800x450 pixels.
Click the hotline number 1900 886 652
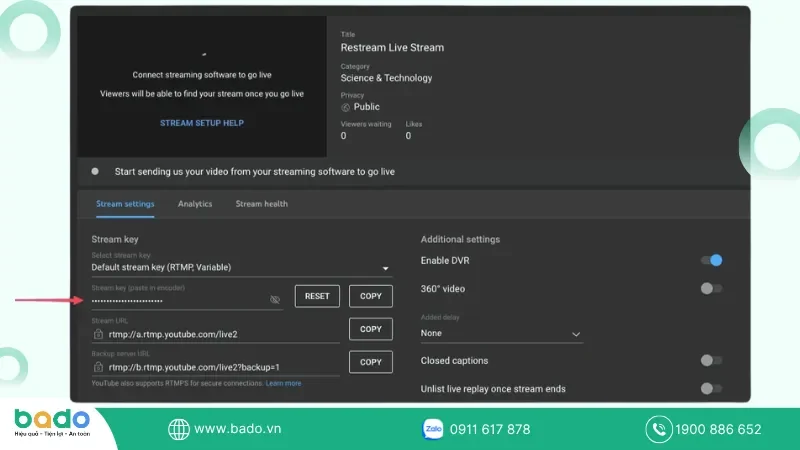[718, 430]
